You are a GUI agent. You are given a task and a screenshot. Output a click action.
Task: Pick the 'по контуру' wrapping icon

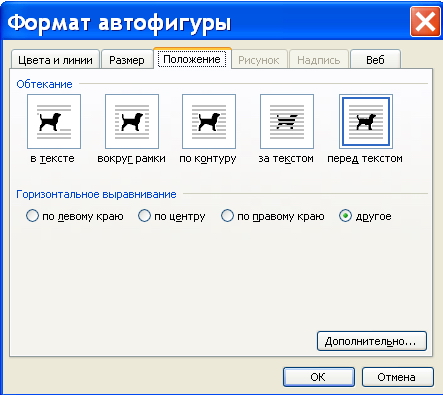(209, 121)
